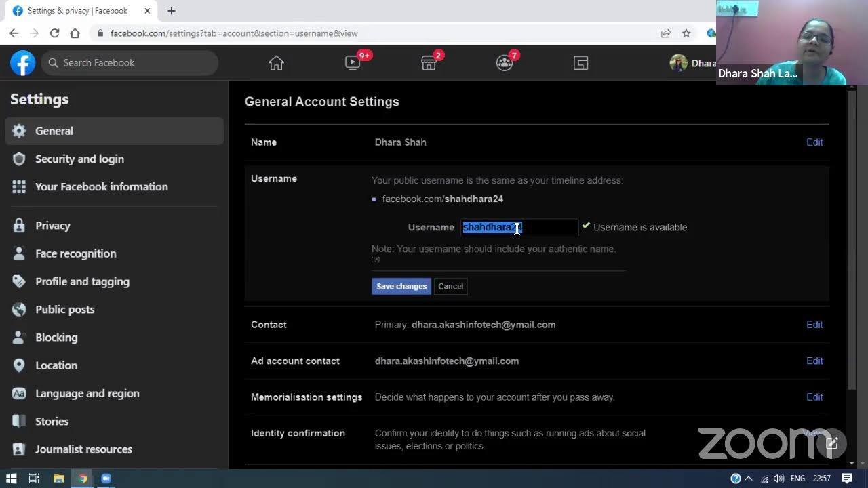868x488 pixels.
Task: Select General in Settings sidebar
Action: (114, 131)
